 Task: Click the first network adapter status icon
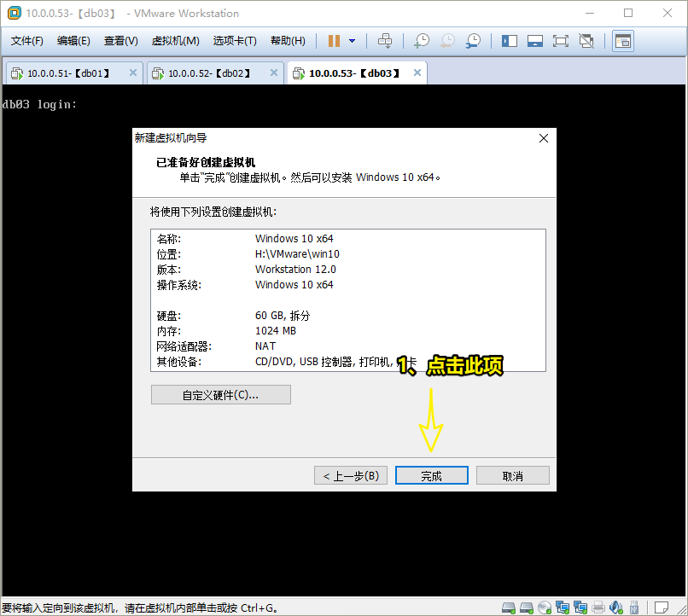(x=563, y=607)
